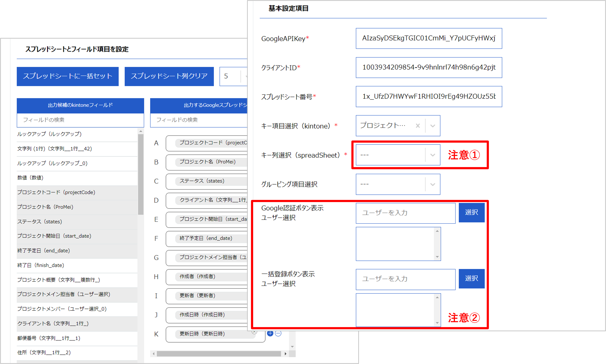Select プロジェクトメンバー（ユーザー選択_0）row
Screen dimensions: 606x364
77,309
